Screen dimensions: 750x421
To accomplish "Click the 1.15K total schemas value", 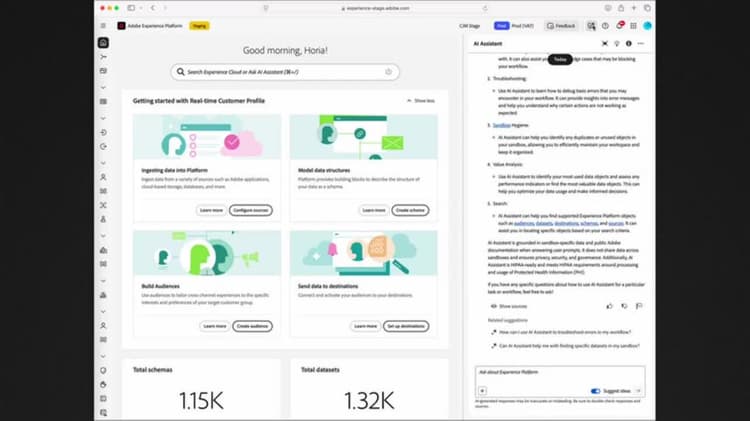I will point(201,401).
